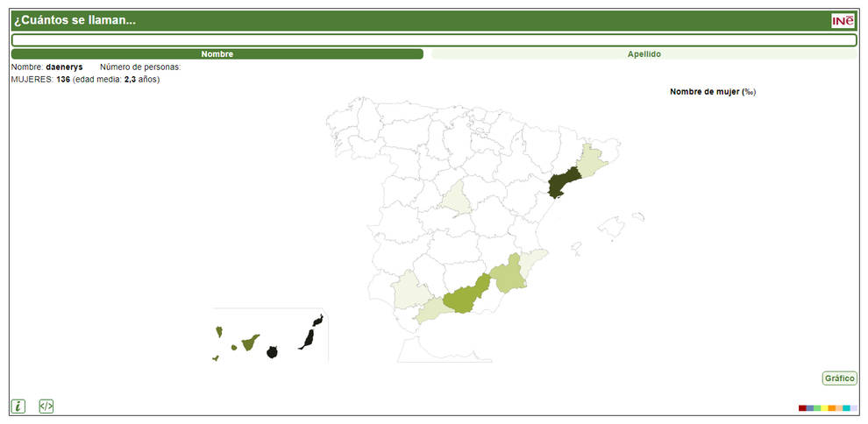This screenshot has height=424, width=868.
Task: Choose the yellow color swatch
Action: [824, 408]
